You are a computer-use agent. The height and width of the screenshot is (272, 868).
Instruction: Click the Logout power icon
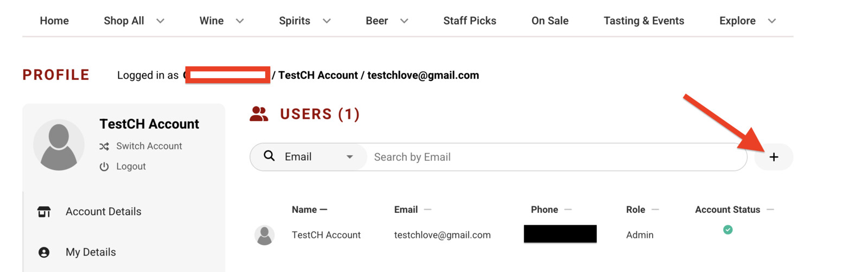104,167
